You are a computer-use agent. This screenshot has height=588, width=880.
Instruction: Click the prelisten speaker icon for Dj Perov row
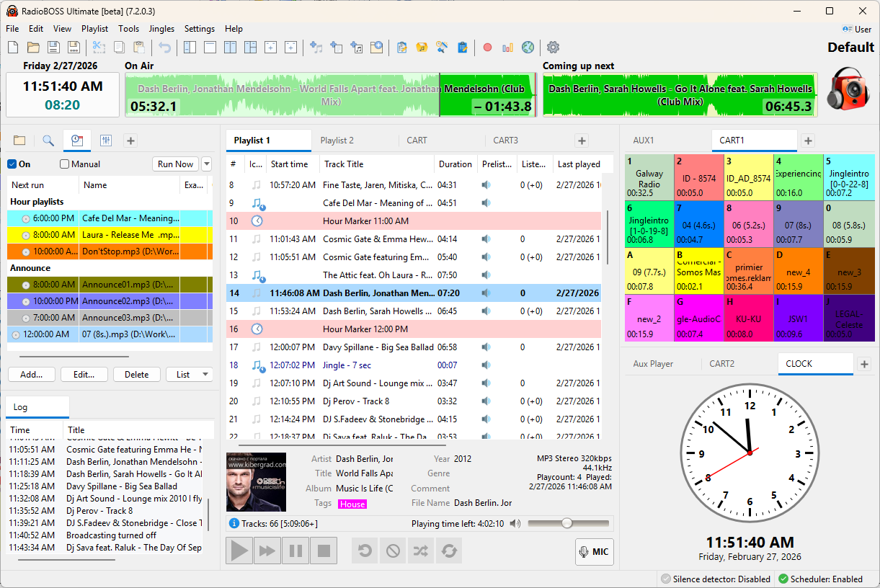click(486, 401)
